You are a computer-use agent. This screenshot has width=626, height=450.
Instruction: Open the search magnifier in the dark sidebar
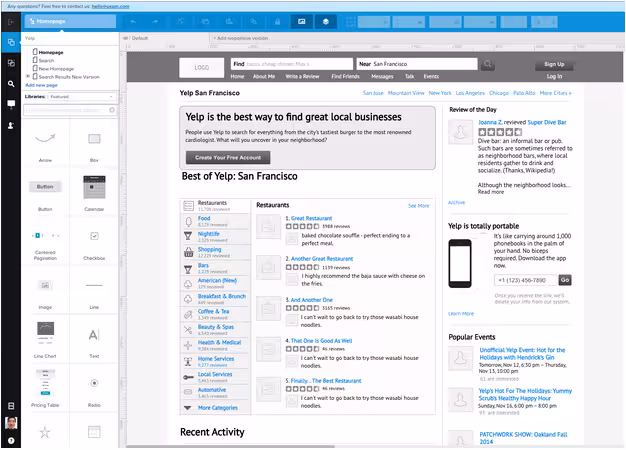(11, 84)
